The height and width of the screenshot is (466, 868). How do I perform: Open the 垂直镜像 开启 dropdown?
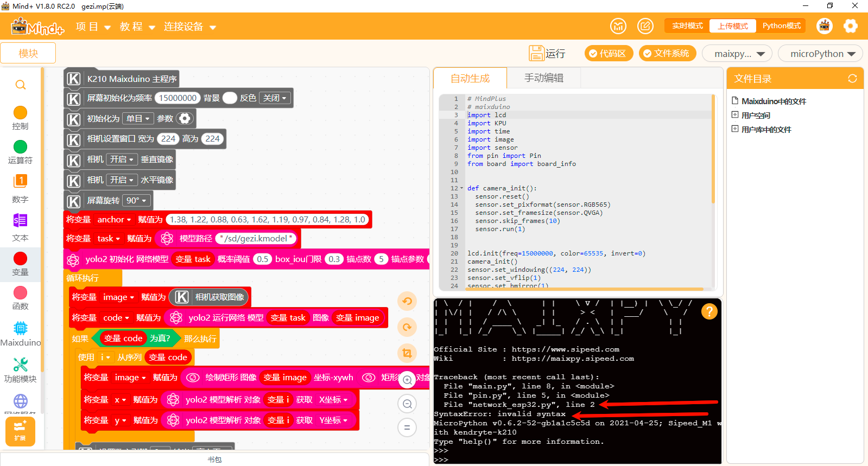pyautogui.click(x=122, y=159)
